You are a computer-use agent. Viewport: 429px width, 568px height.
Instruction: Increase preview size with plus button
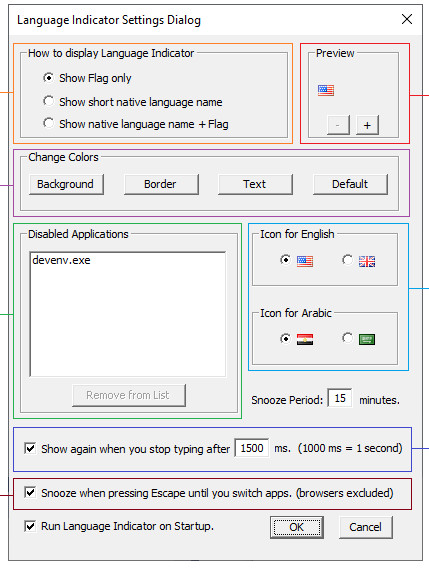click(367, 125)
